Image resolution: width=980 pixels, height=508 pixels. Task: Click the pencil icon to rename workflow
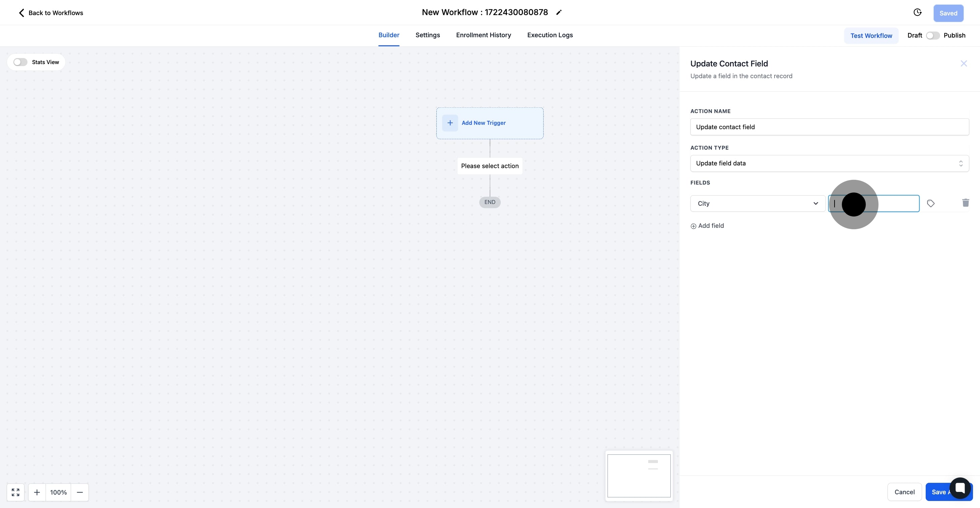click(x=558, y=12)
